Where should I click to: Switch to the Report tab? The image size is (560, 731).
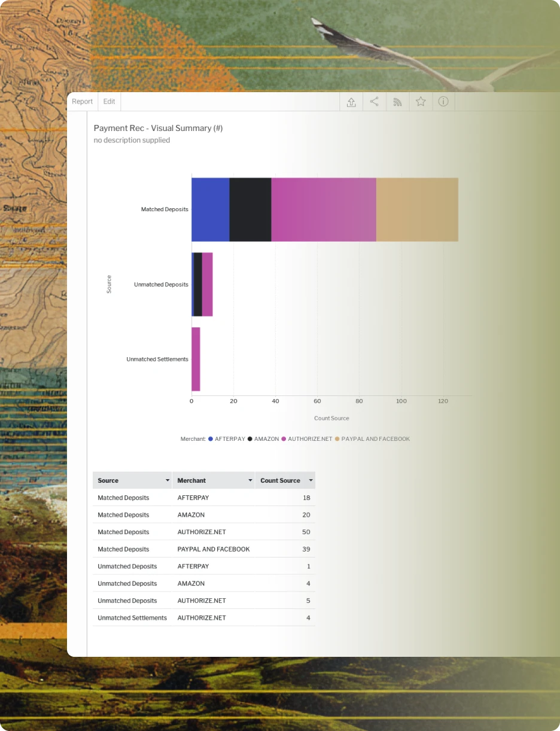coord(83,102)
